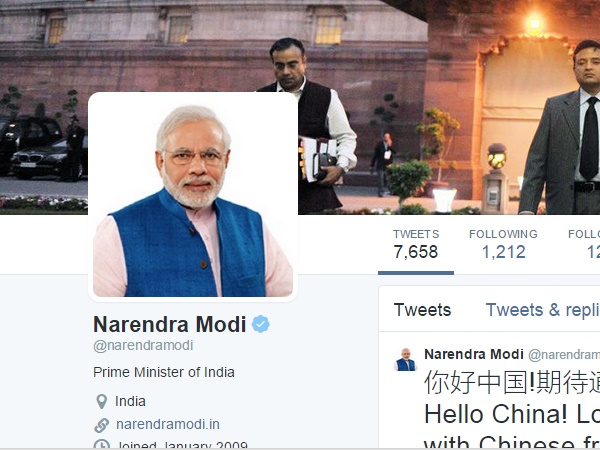
Task: Click the chain link icon beside narendramodi.in
Action: pyautogui.click(x=101, y=425)
